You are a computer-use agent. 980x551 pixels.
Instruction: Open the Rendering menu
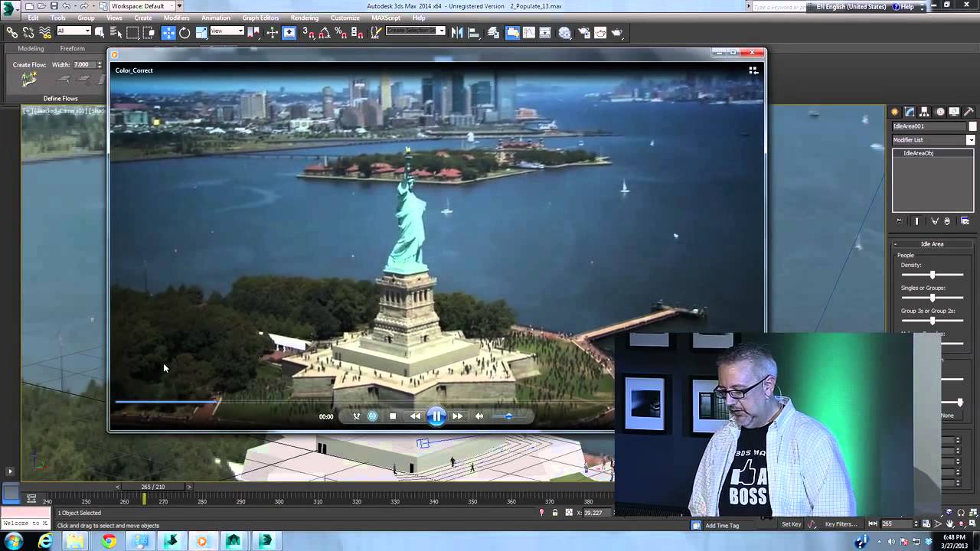click(x=305, y=18)
